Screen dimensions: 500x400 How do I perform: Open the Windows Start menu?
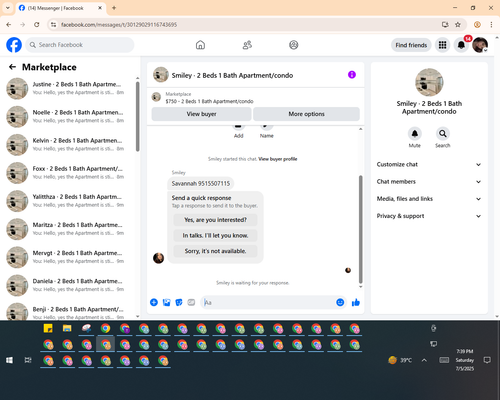tap(9, 360)
